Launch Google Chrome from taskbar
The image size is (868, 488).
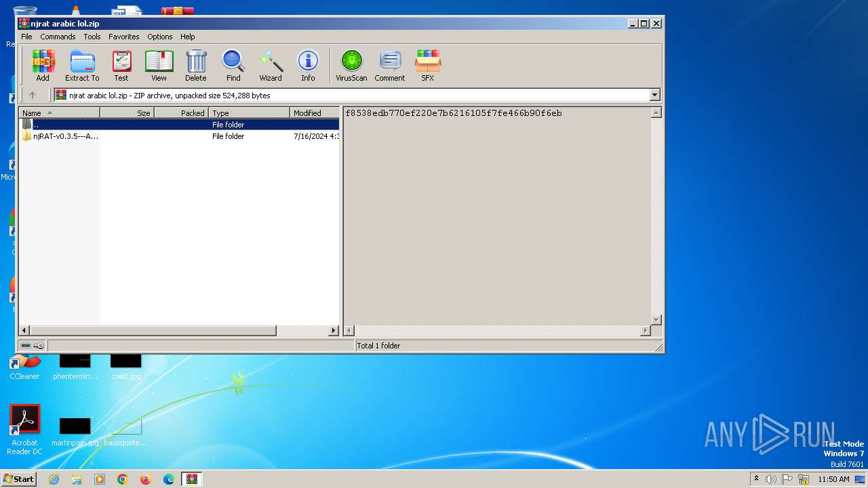[123, 479]
